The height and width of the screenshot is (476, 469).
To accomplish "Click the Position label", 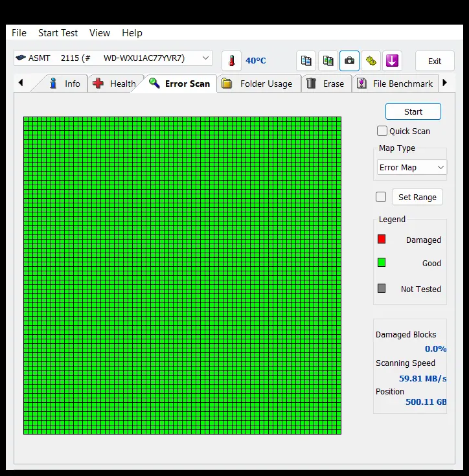I will [x=390, y=392].
